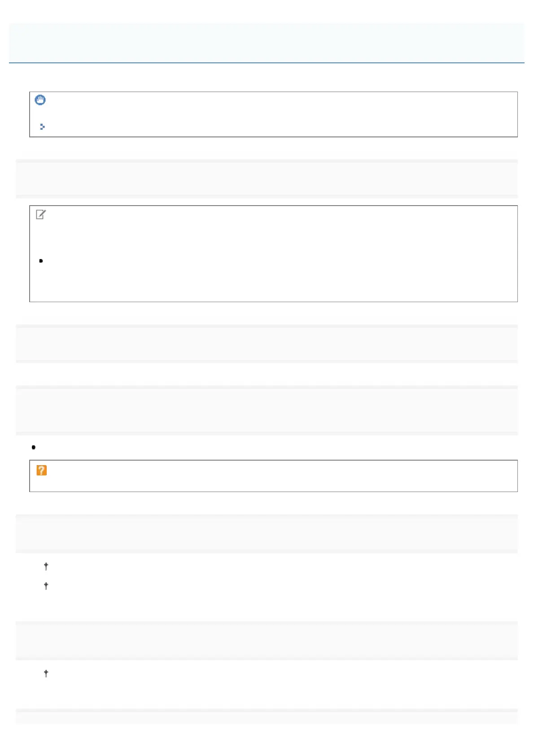Image resolution: width=534 pixels, height=756 pixels.
Task: Click the blue hand caution icon
Action: pos(40,100)
